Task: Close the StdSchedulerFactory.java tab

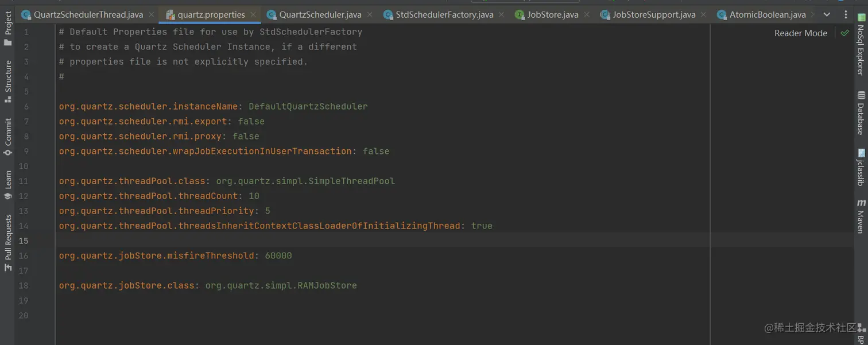Action: coord(501,14)
